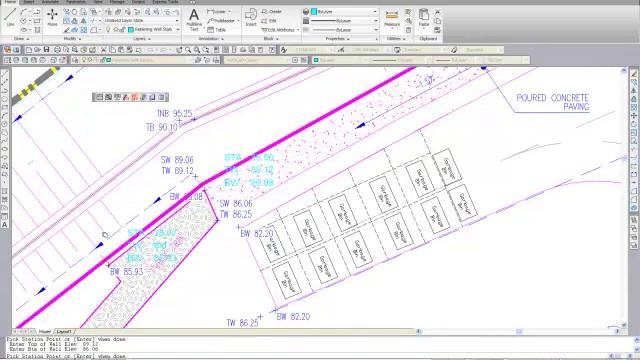Select the 'SW 86.06' elevation label
The width and height of the screenshot is (640, 360).
point(236,203)
